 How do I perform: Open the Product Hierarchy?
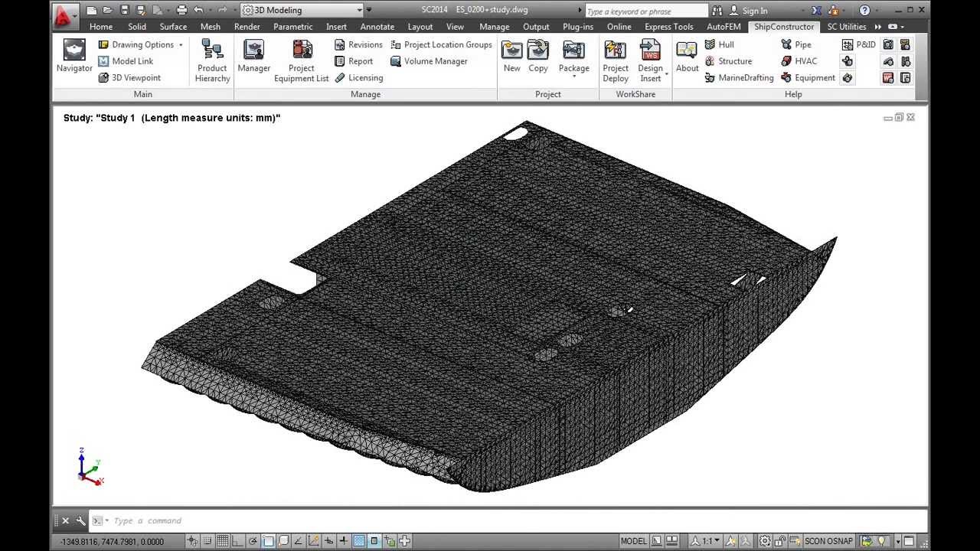[212, 60]
